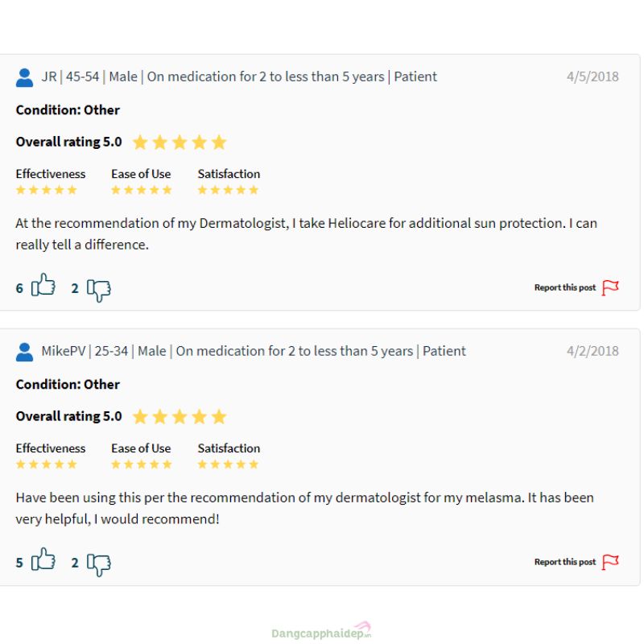Viewport: 644px width, 644px height.
Task: Click MikePV's blue user avatar icon
Action: (x=25, y=352)
